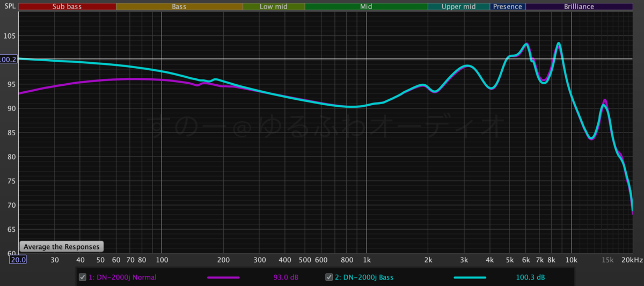Click the 105 SPL axis tick label

point(11,36)
